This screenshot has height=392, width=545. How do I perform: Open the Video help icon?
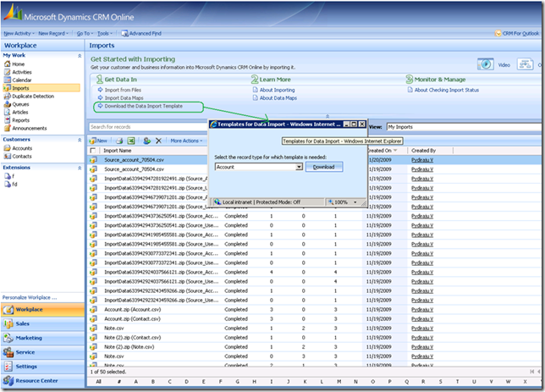[x=486, y=64]
